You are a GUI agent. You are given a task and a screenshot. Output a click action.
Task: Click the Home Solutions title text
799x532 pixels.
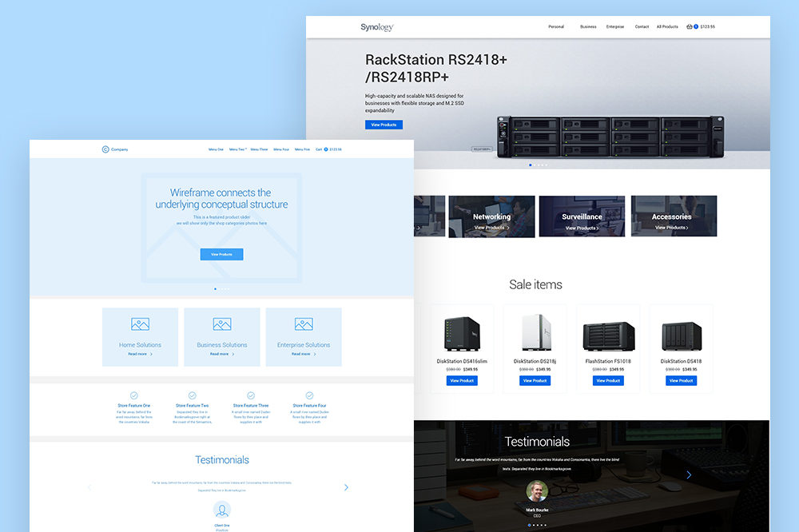(x=140, y=345)
